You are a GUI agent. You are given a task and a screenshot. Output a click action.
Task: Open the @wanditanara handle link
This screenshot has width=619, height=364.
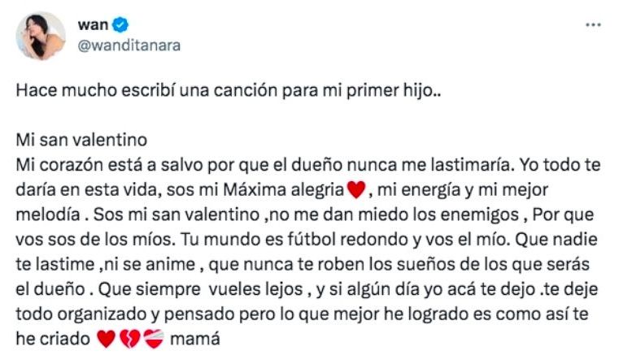(129, 45)
